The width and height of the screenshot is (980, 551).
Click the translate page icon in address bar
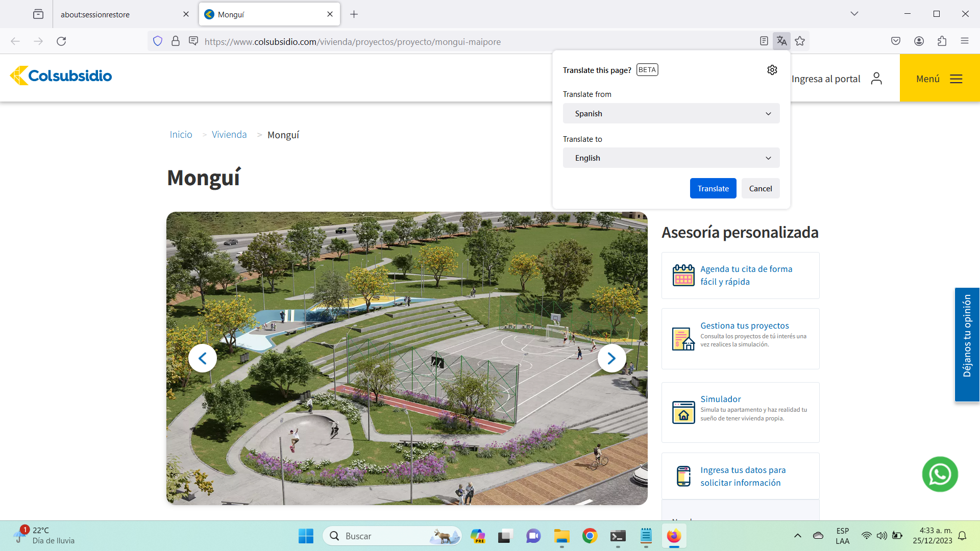(781, 41)
